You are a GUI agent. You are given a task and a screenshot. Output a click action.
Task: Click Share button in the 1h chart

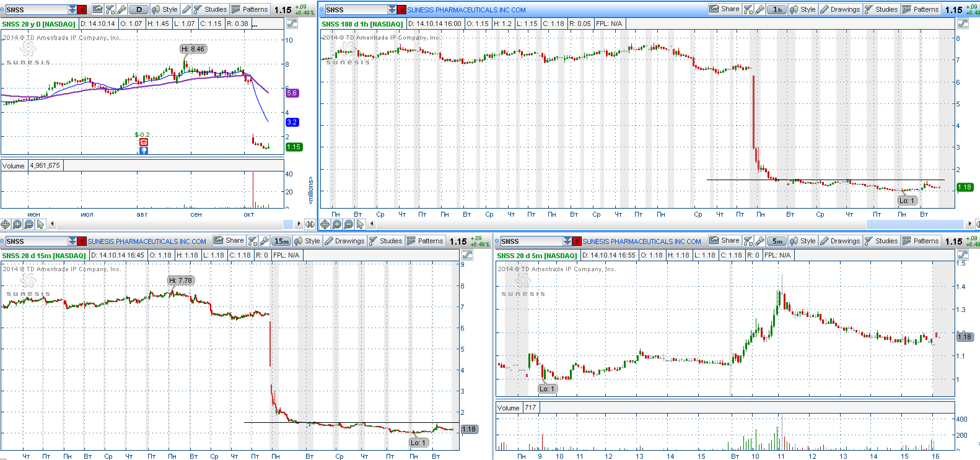[724, 9]
